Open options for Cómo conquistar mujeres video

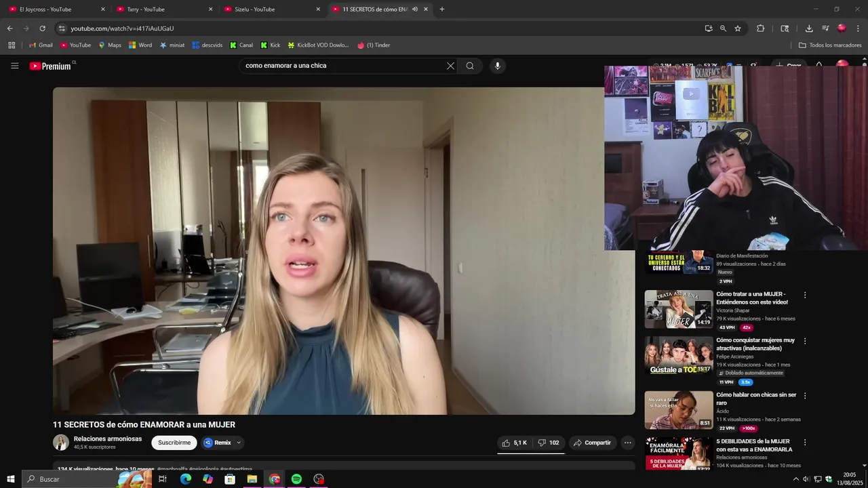[805, 341]
